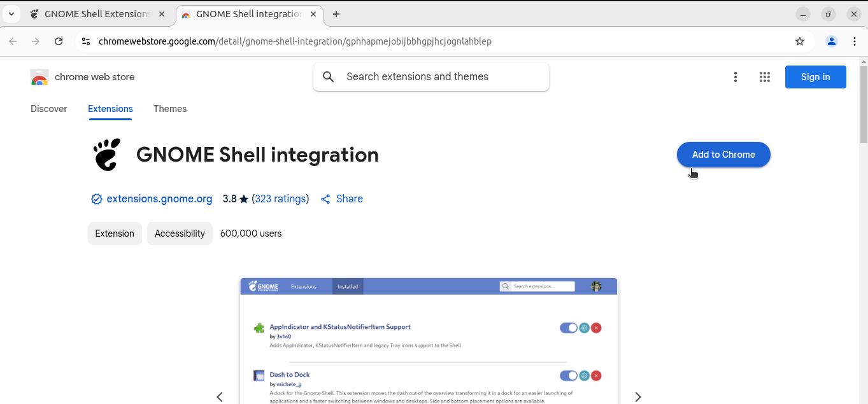868x404 pixels.
Task: View site information beside the URL
Action: 86,41
